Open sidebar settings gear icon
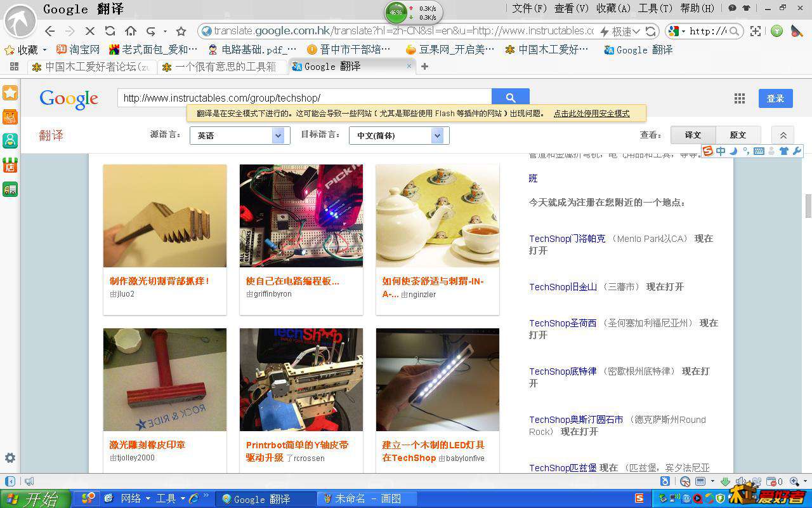 click(x=10, y=458)
